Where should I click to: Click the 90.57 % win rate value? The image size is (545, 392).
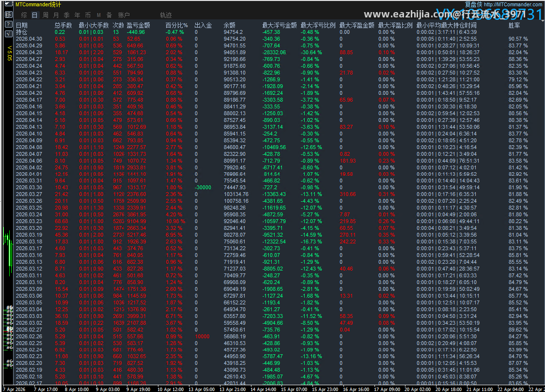coord(518,39)
